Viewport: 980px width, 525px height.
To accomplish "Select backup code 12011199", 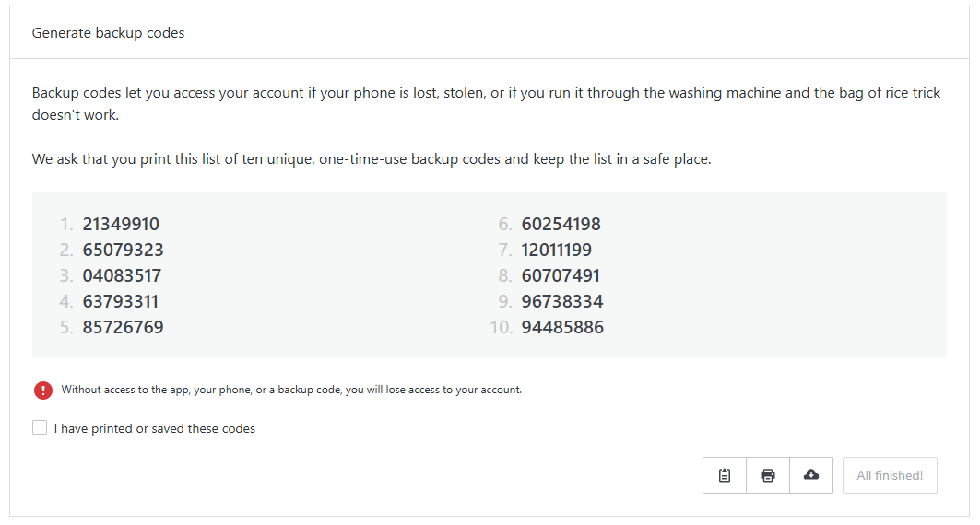I will point(556,250).
